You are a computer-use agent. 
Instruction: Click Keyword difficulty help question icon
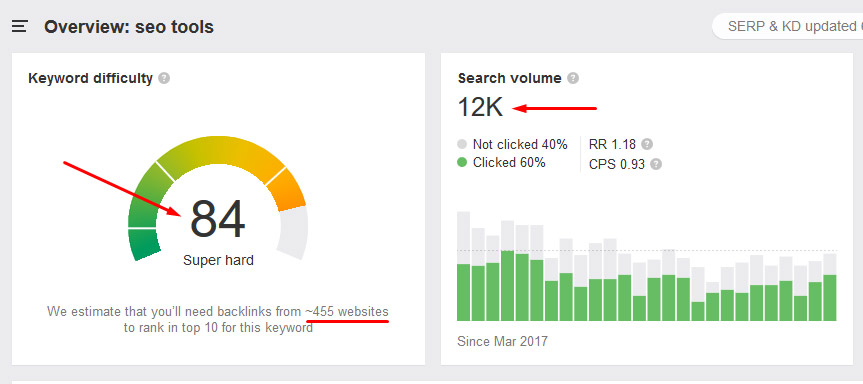(x=164, y=78)
